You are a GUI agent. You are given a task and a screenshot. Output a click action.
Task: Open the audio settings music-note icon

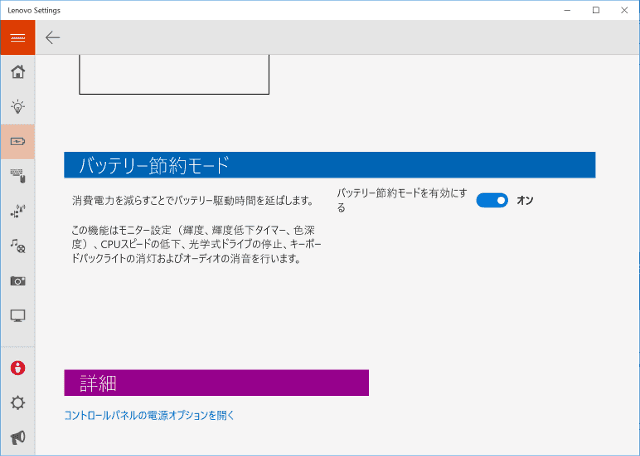pos(18,246)
